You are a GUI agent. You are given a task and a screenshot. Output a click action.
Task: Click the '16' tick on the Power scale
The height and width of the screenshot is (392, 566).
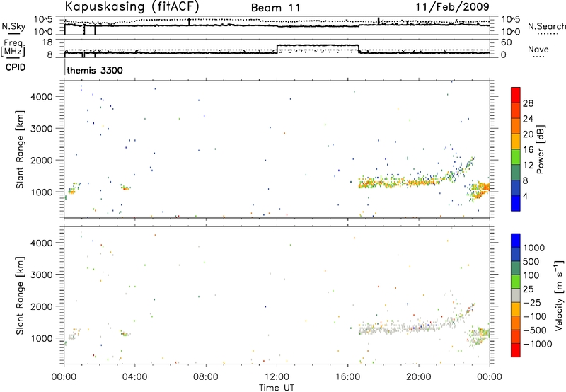point(528,150)
